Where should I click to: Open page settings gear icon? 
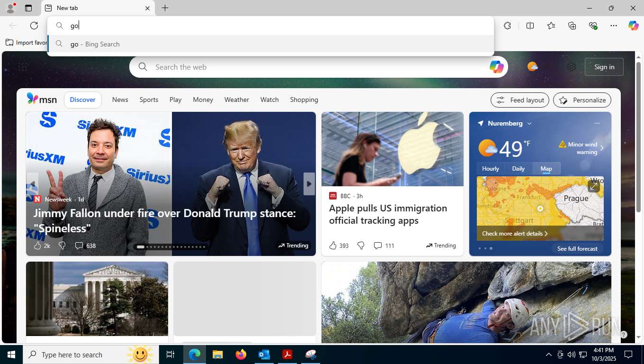point(572,67)
